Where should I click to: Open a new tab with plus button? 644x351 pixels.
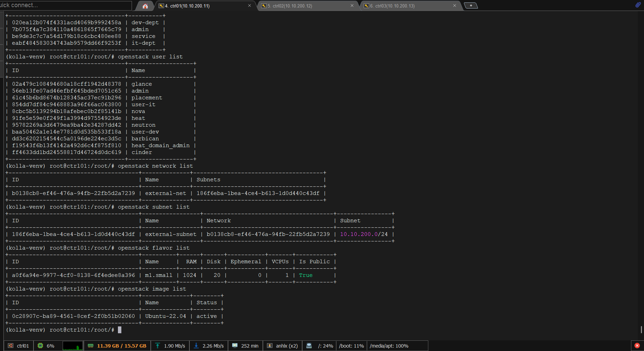tap(471, 5)
